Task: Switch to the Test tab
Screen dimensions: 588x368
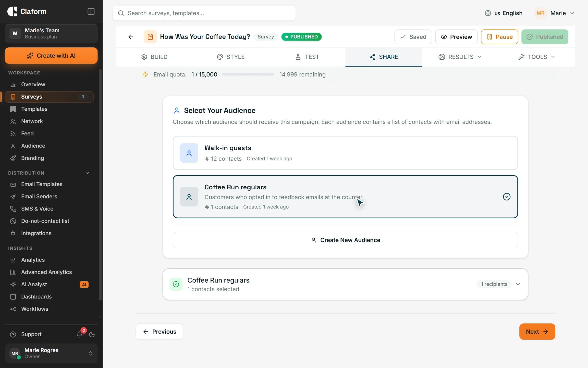Action: coord(307,57)
